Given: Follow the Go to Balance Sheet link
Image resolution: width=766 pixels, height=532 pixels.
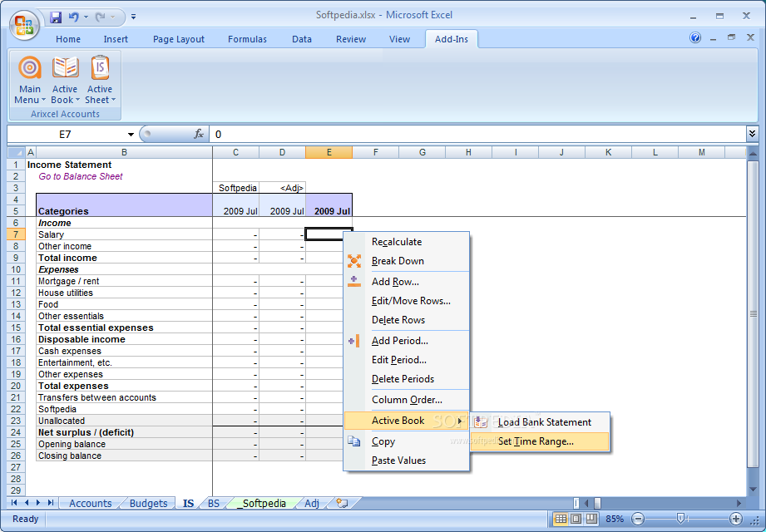Looking at the screenshot, I should click(81, 176).
